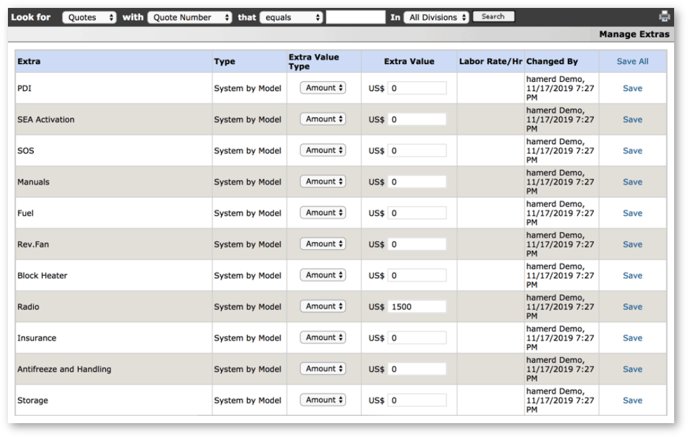Click the Extra Value field for Manuals
The height and width of the screenshot is (437, 688).
(416, 182)
